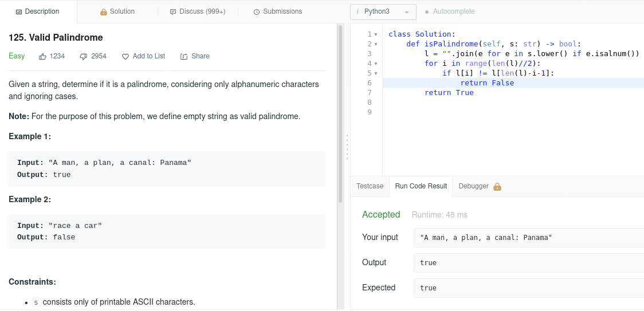Screen dimensions: 644x311
Task: Click the info icon beside Python3
Action: point(358,12)
